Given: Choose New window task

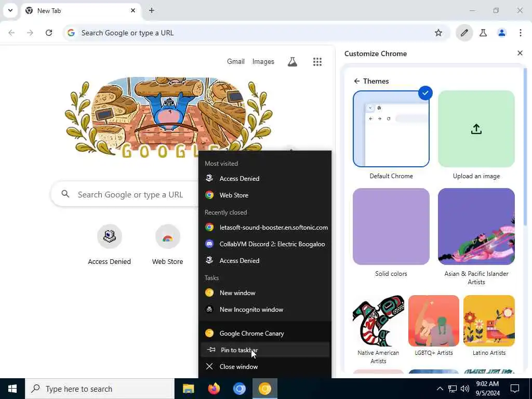Looking at the screenshot, I should coord(264,293).
